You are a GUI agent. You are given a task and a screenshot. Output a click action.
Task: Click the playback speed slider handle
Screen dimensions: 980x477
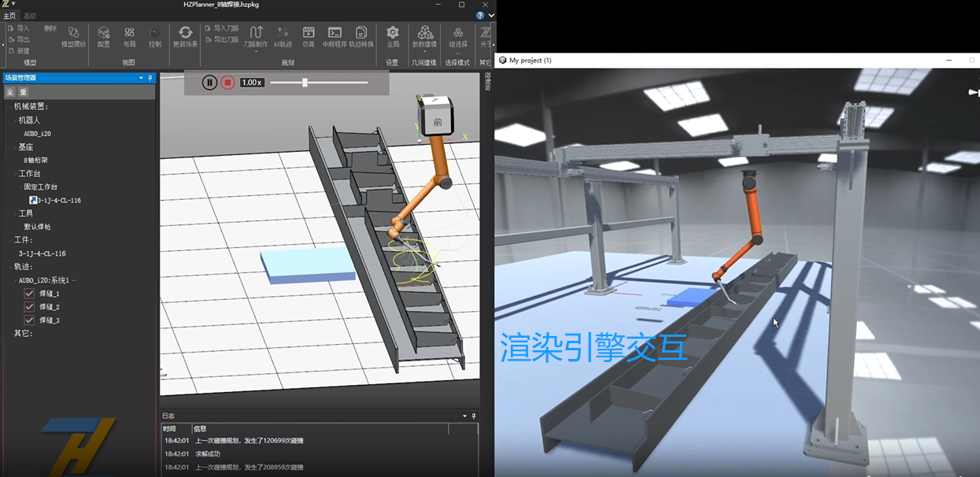tap(305, 83)
